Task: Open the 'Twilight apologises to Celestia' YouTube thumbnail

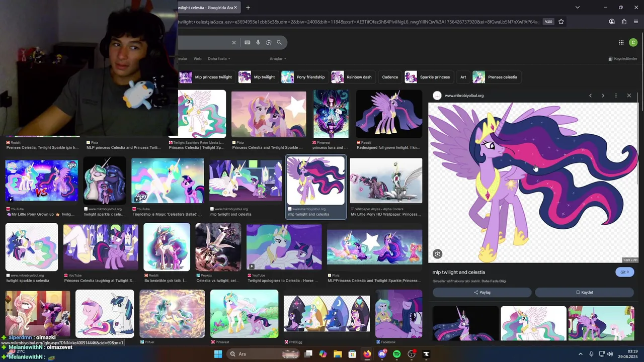Action: (284, 247)
